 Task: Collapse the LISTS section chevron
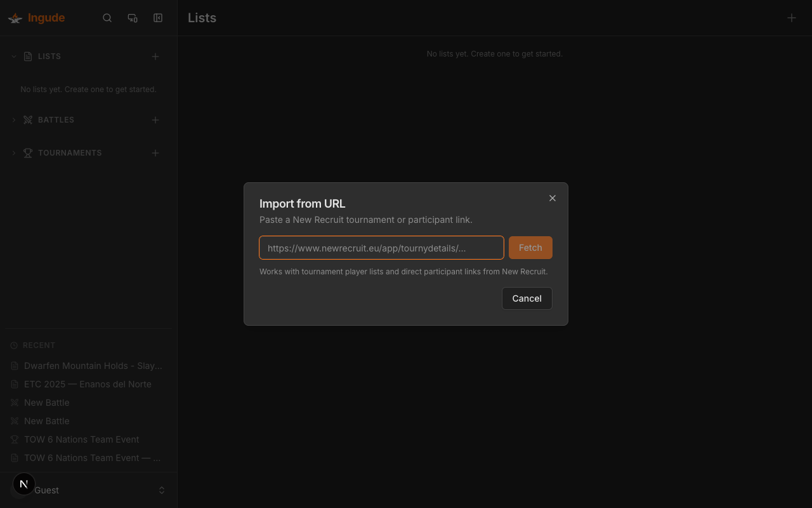[13, 56]
